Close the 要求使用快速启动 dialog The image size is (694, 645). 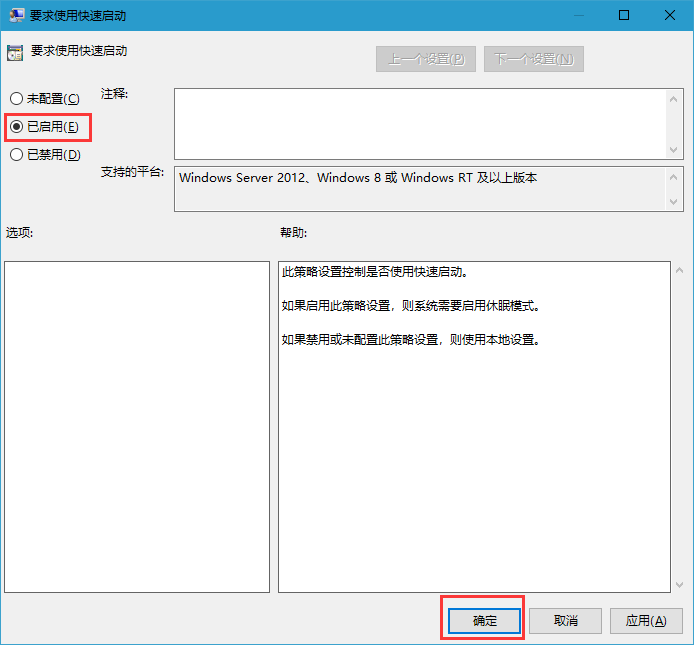[670, 16]
